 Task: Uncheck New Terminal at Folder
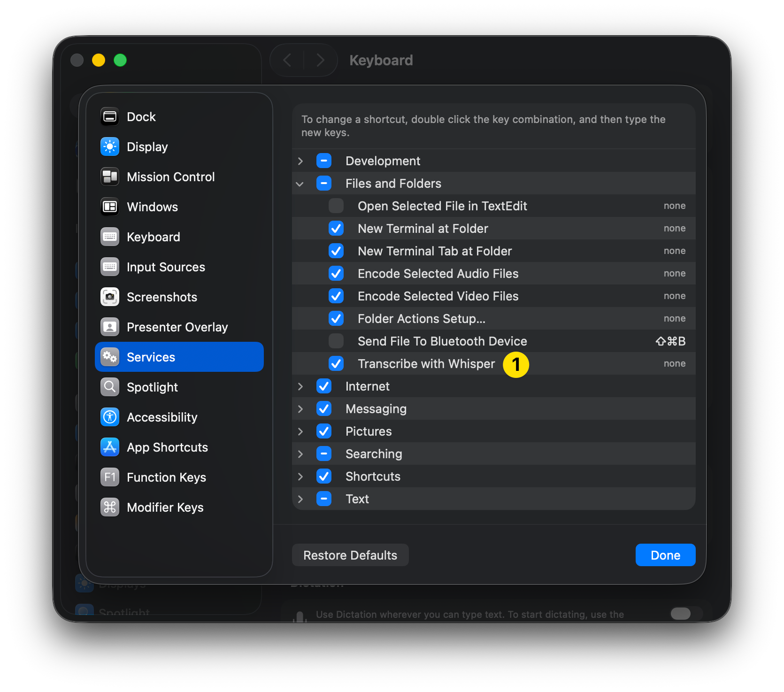click(x=336, y=229)
